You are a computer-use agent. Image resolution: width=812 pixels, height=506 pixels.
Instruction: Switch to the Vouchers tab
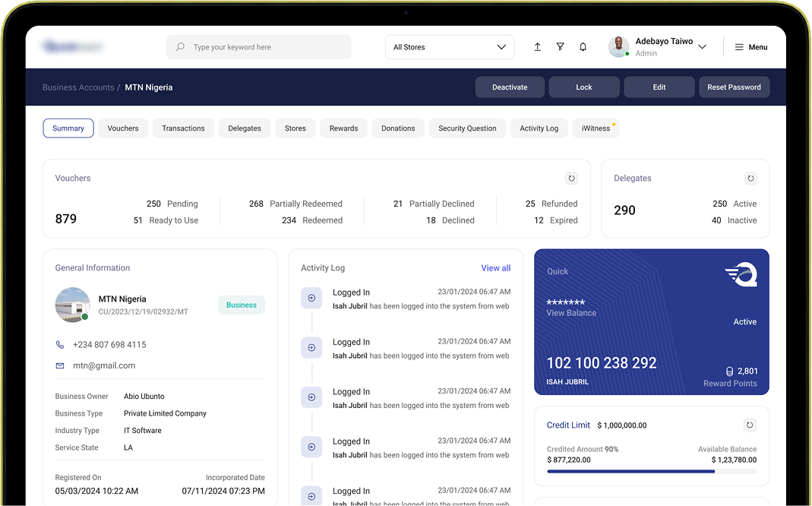[123, 128]
